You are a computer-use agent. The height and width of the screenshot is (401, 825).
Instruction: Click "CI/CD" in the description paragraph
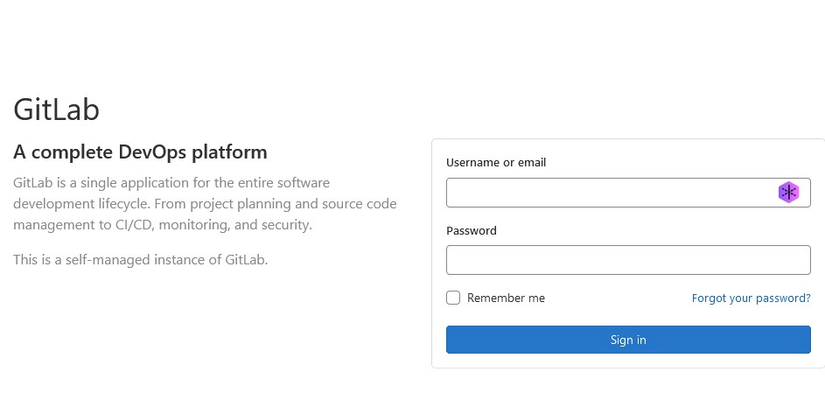coord(131,225)
